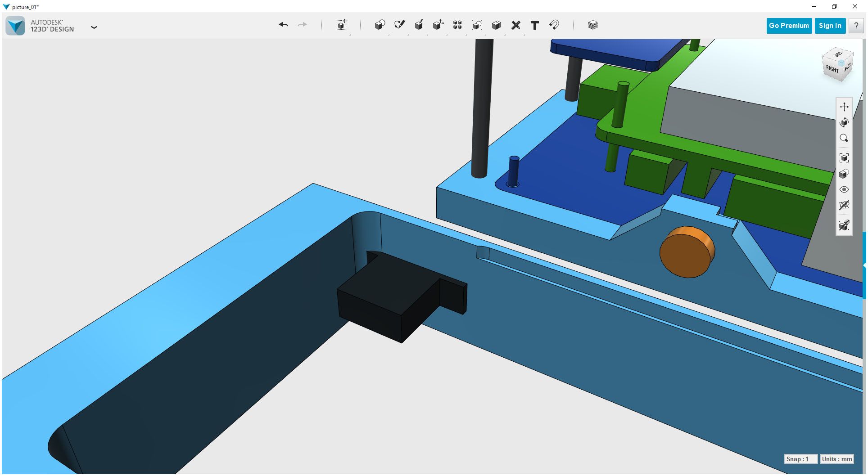868x476 pixels.
Task: Open the Primitives tool
Action: click(x=380, y=25)
